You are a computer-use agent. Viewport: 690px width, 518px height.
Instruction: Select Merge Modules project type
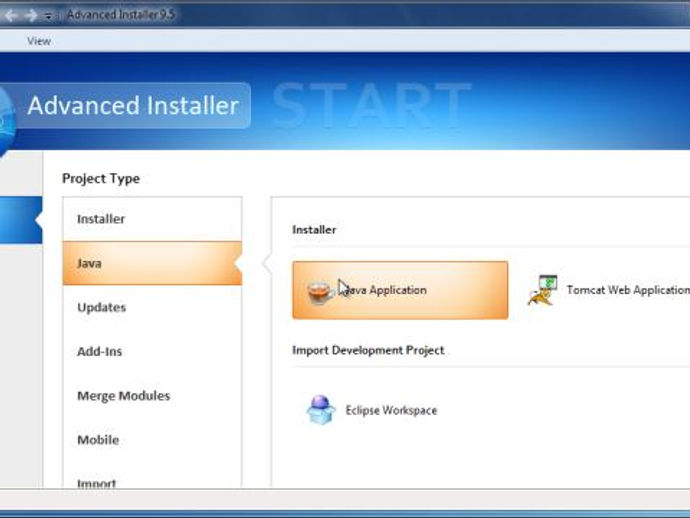[x=152, y=396]
